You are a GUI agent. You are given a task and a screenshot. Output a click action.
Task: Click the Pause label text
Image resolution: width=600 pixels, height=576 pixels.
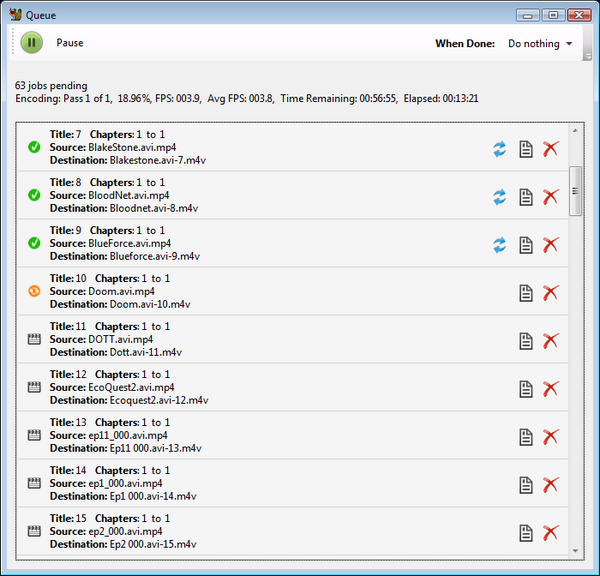click(x=70, y=42)
